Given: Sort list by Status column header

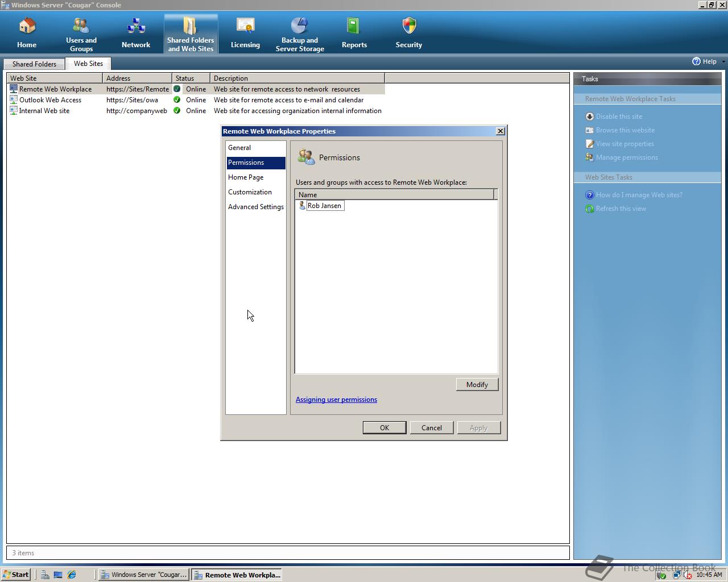Looking at the screenshot, I should tap(191, 78).
